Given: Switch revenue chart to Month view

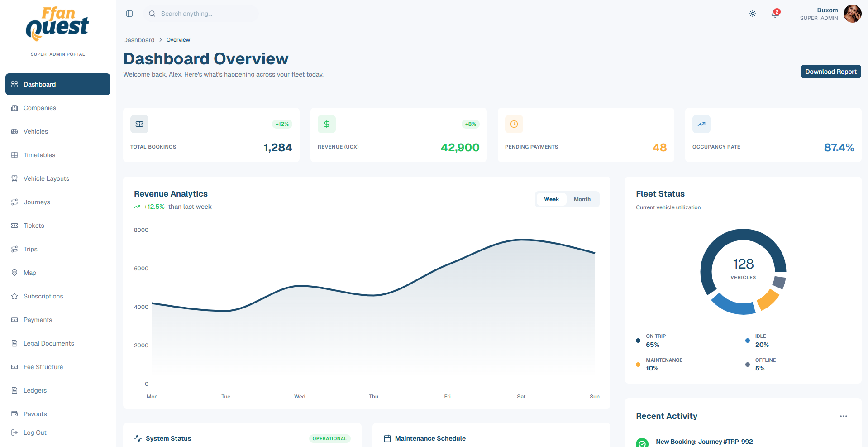Looking at the screenshot, I should pos(582,199).
